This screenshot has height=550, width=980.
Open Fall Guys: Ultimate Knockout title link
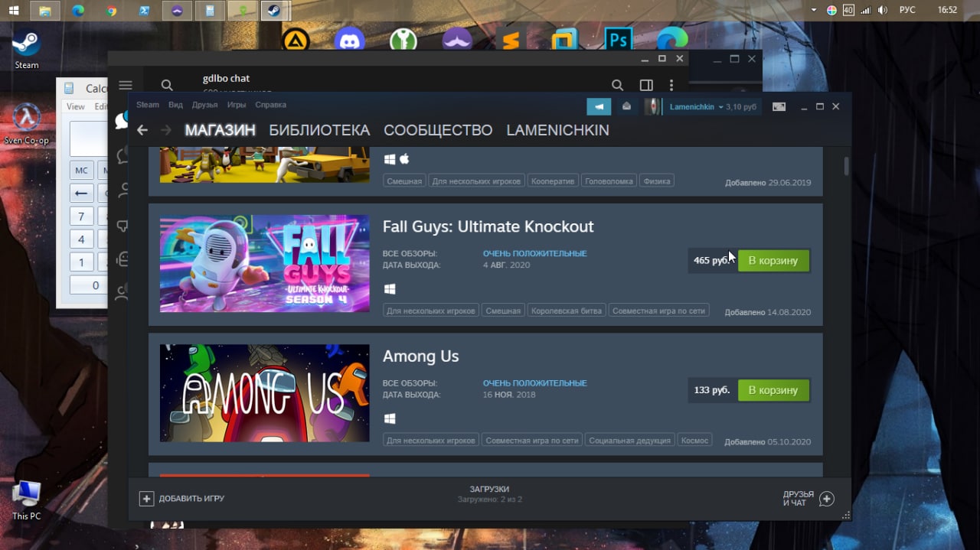click(488, 226)
